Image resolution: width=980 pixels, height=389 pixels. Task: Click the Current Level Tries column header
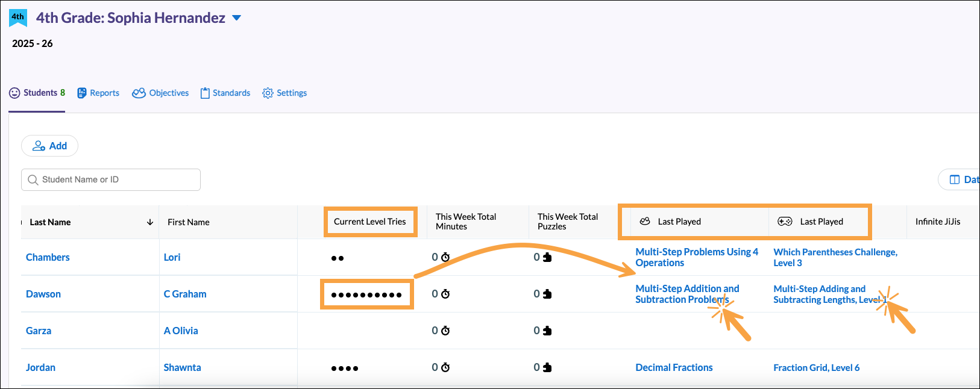[369, 222]
